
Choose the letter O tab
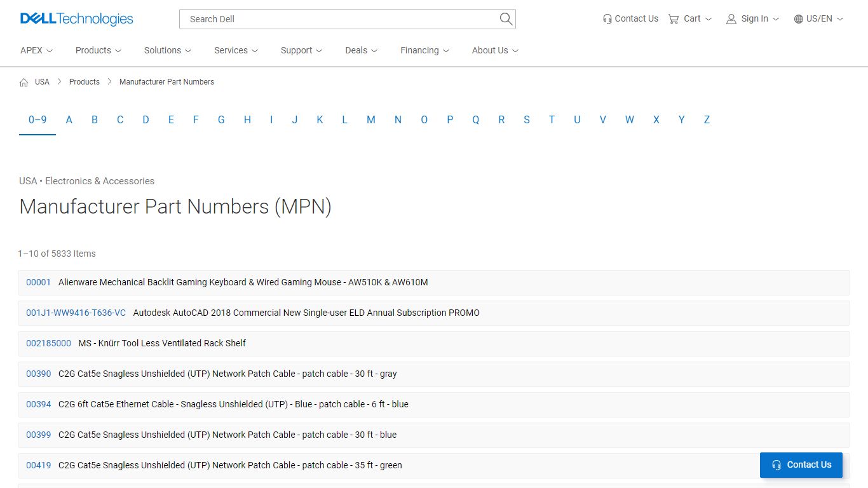(424, 119)
